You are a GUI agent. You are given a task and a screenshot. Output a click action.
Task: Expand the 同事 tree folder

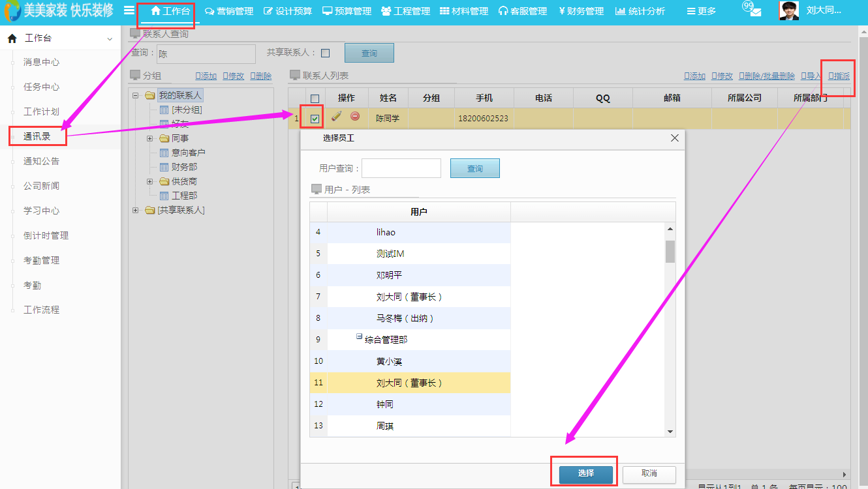click(149, 138)
